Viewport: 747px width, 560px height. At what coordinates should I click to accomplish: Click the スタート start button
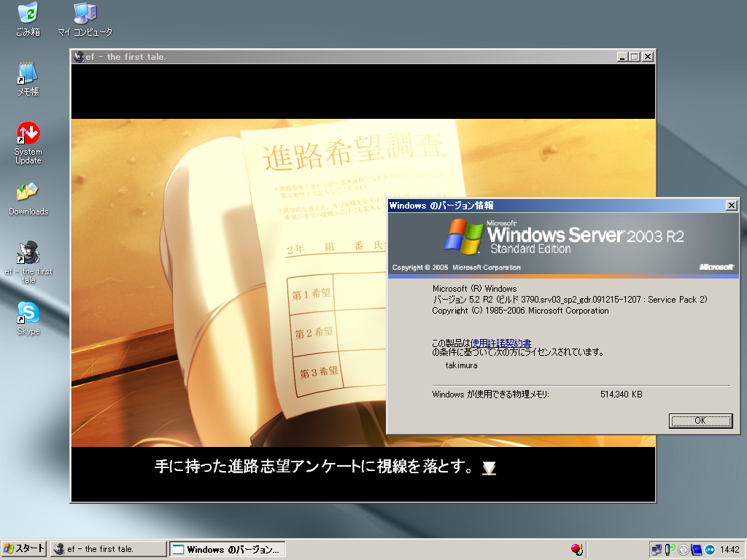tap(23, 548)
